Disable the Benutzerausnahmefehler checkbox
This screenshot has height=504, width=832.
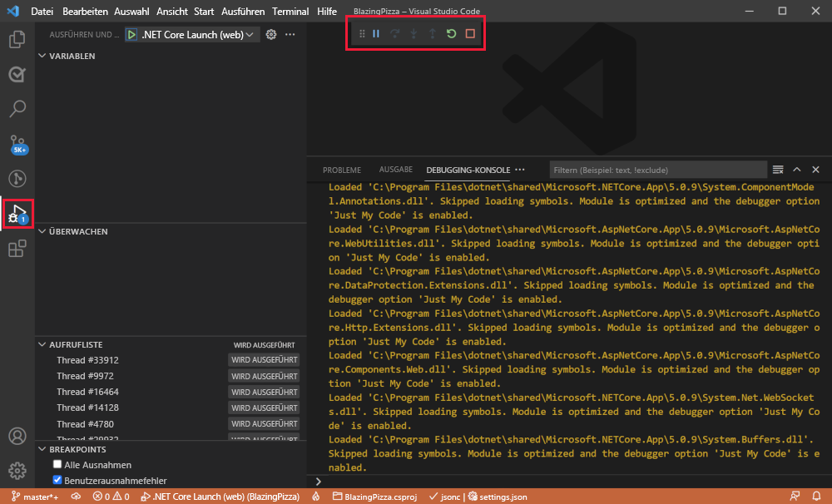pos(57,480)
